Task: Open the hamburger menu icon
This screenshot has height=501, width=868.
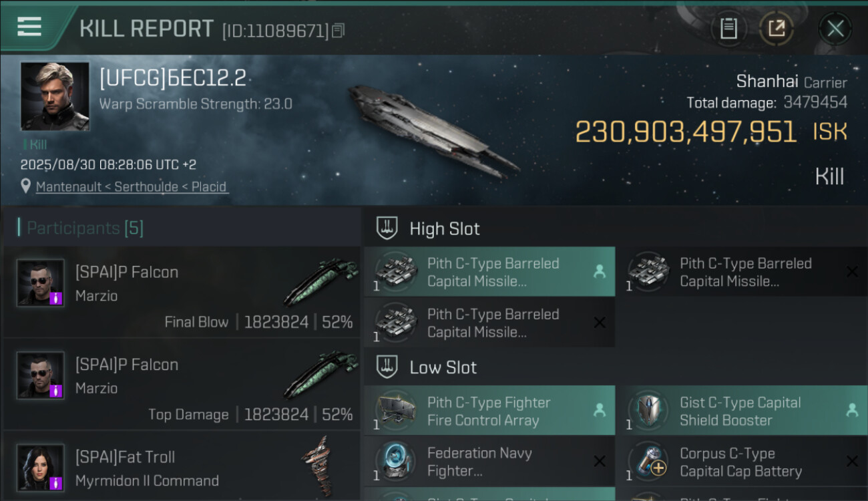Action: tap(29, 27)
